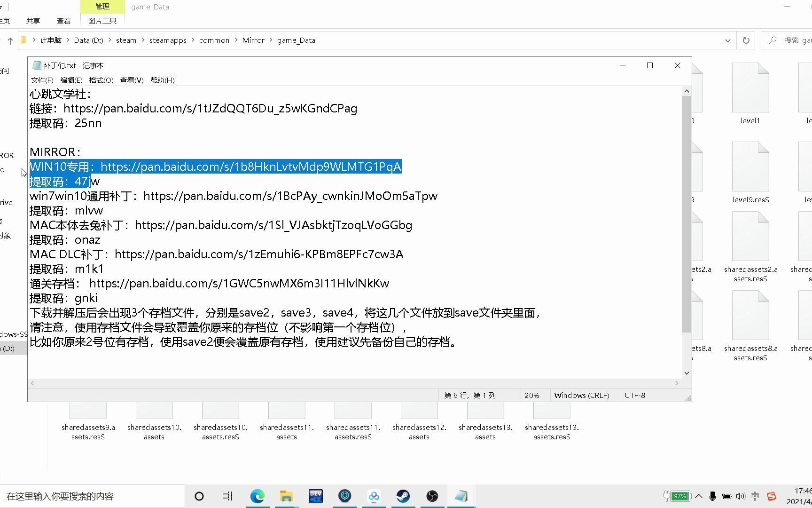Click Notepad horizontal scrollbar left arrow
812x508 pixels.
click(x=32, y=383)
